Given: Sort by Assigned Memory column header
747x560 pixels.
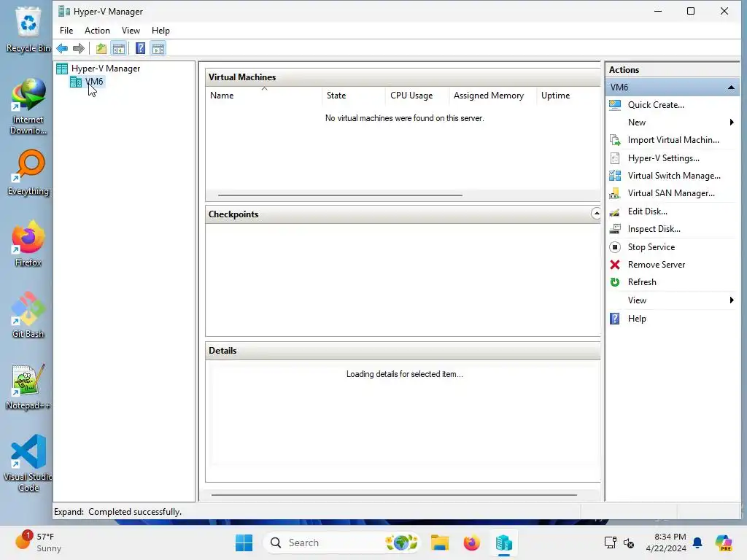Looking at the screenshot, I should click(x=492, y=96).
